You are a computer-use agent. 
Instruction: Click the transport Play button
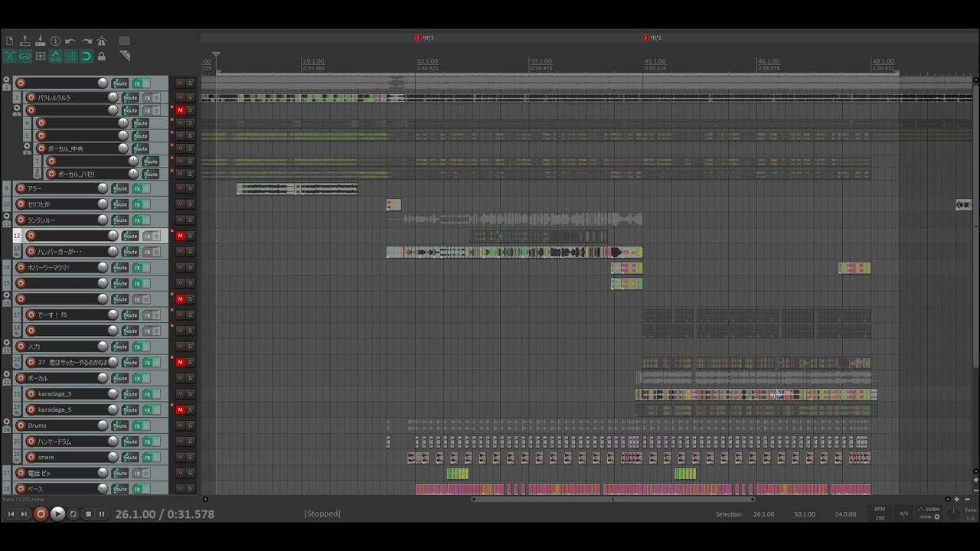[x=57, y=514]
